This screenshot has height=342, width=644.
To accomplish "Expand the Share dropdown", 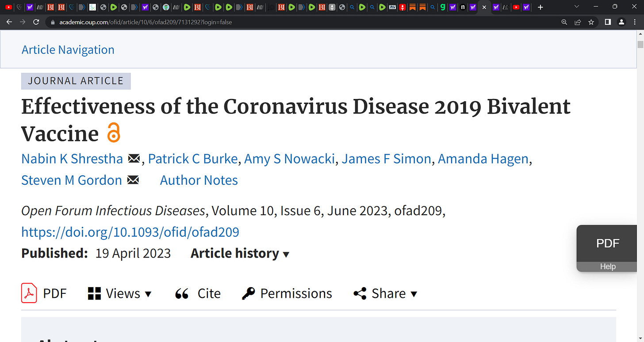I will 386,293.
